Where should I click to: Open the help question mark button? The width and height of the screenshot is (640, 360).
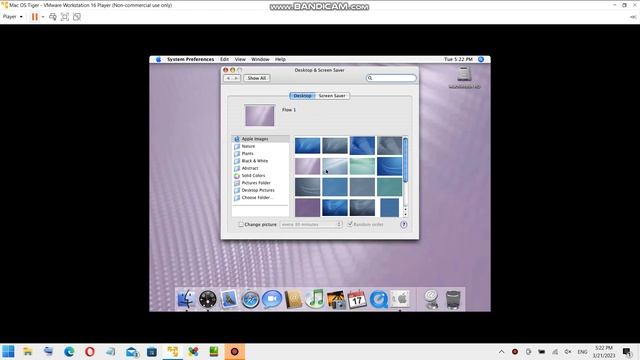click(x=403, y=224)
